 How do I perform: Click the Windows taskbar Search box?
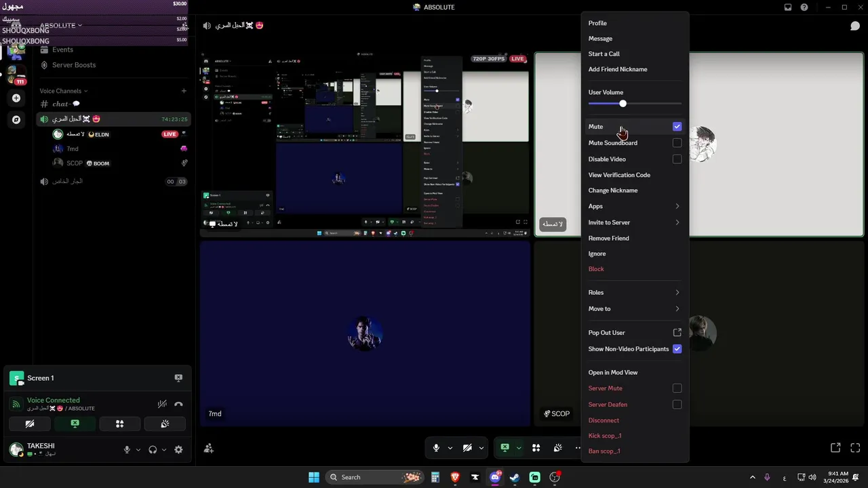pos(374,477)
